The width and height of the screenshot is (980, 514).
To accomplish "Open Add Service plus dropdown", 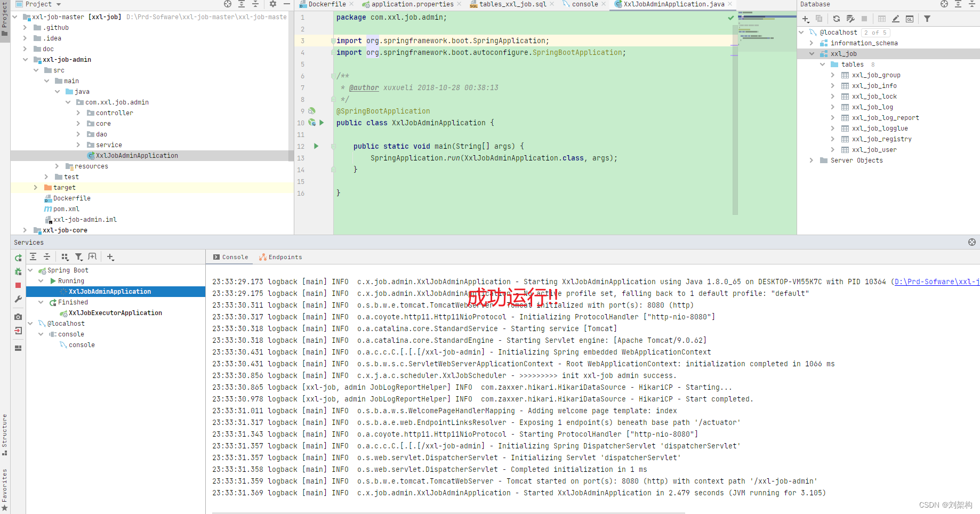I will point(110,257).
